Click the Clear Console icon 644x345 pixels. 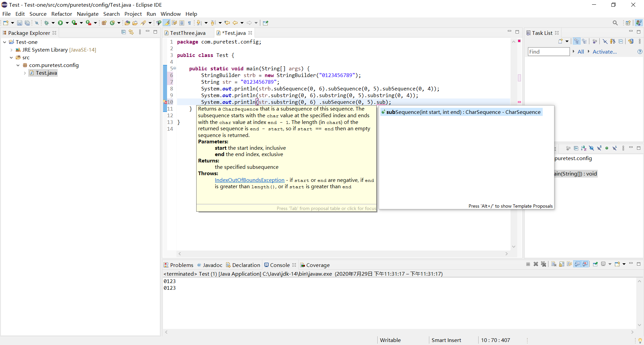click(x=554, y=264)
